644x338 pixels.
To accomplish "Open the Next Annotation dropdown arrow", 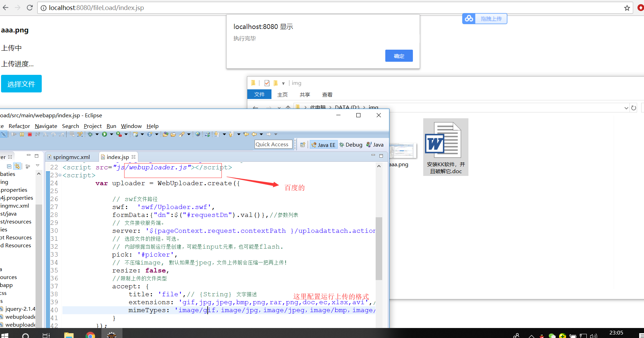I will click(x=224, y=134).
